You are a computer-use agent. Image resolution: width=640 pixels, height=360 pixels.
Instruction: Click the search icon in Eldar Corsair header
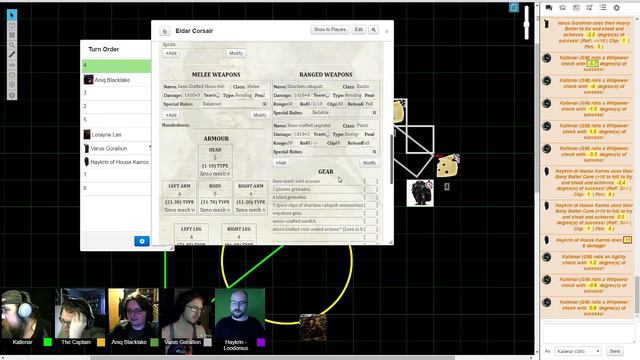click(x=373, y=30)
